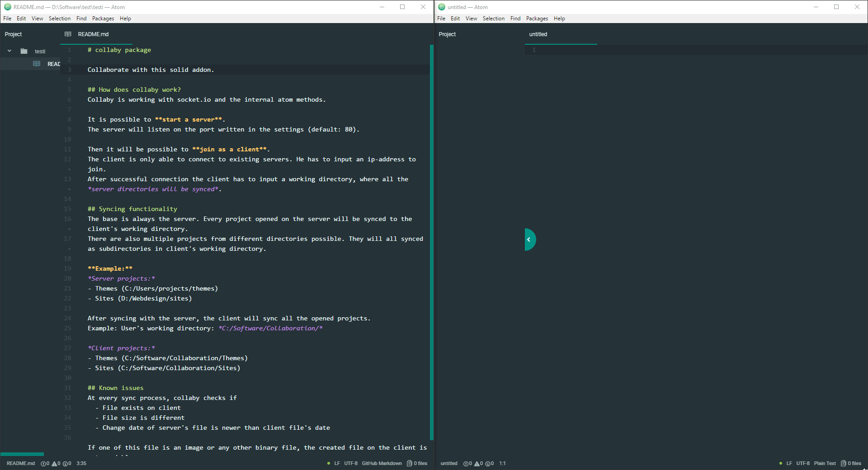
Task: Open Find menu in untitled Atom window
Action: 515,19
